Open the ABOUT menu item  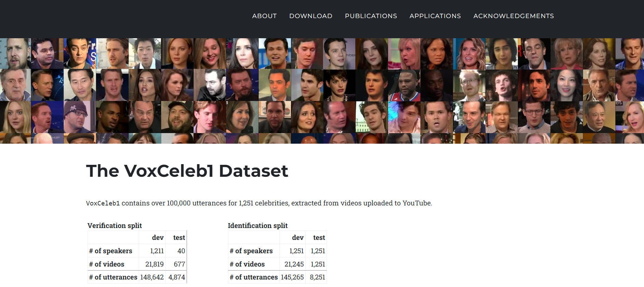[264, 16]
